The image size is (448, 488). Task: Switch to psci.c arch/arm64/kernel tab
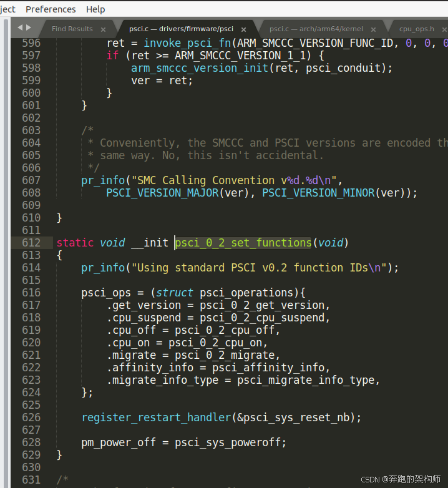coord(316,29)
